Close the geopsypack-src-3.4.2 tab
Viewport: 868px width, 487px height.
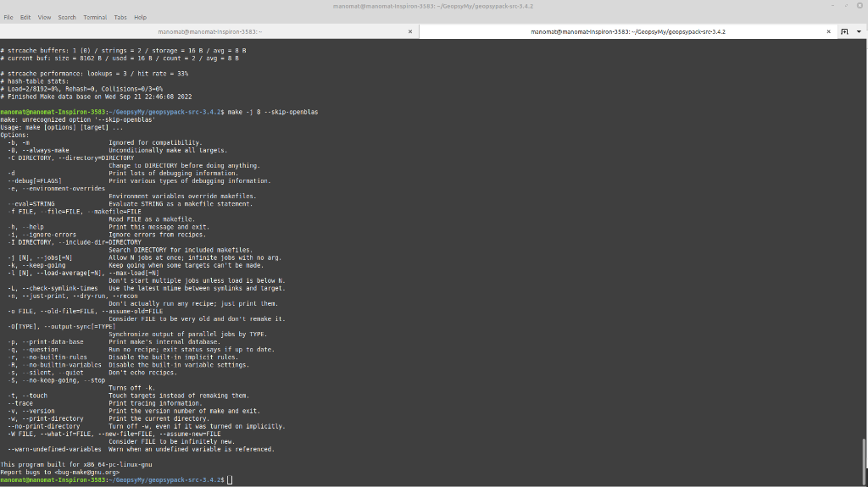click(829, 31)
